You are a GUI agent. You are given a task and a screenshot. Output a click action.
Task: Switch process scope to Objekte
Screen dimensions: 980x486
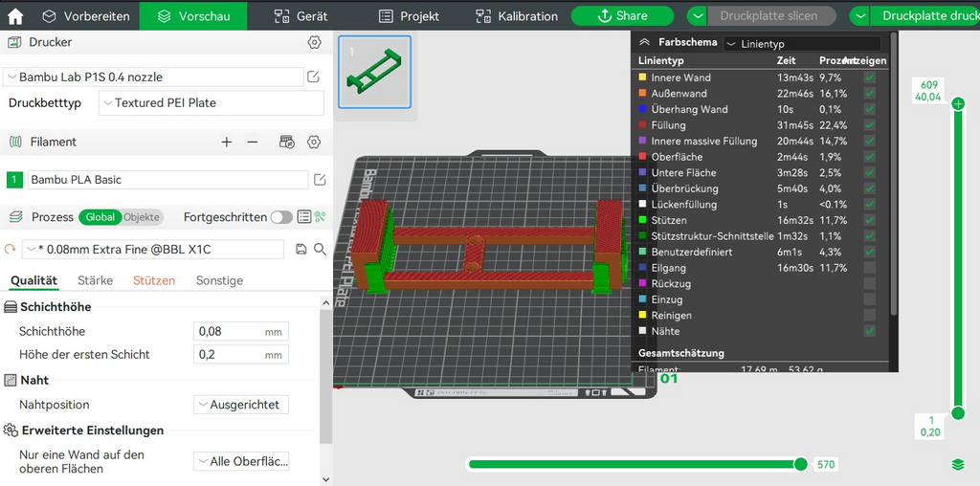142,217
